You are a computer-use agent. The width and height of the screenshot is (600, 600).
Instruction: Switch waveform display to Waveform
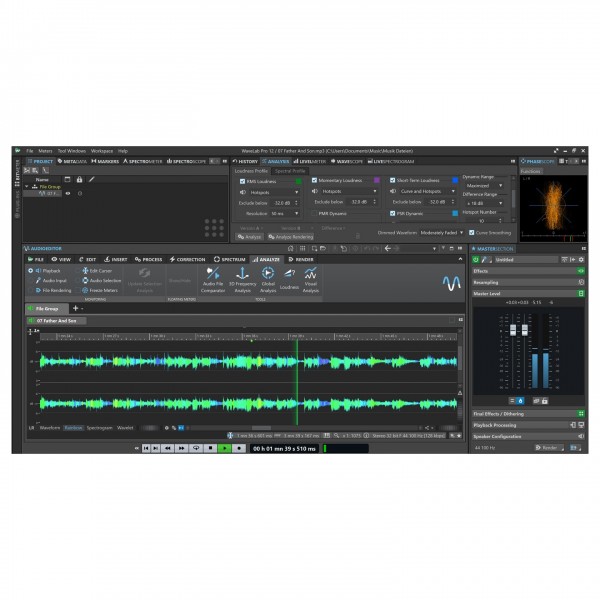coord(50,428)
